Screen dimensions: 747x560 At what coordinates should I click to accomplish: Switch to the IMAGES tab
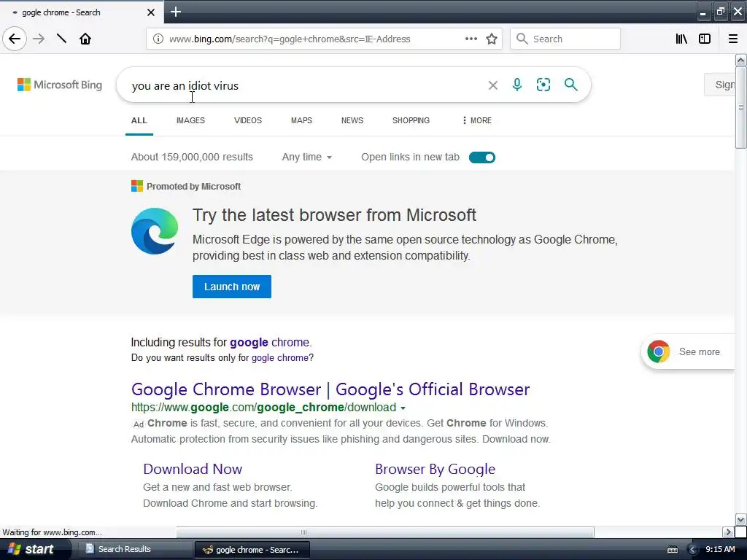pyautogui.click(x=190, y=120)
